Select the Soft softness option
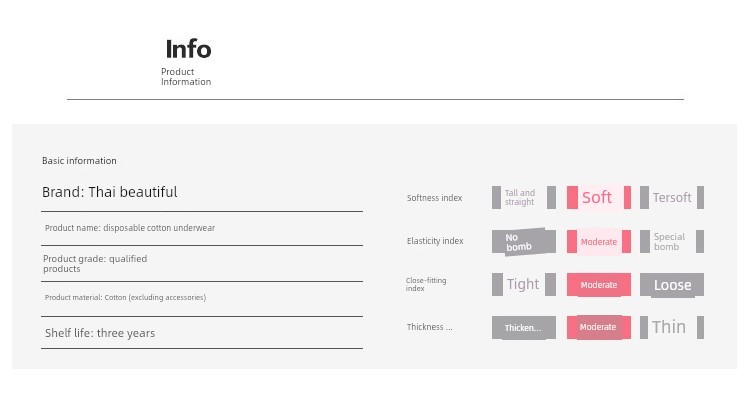750x395 pixels. click(599, 198)
